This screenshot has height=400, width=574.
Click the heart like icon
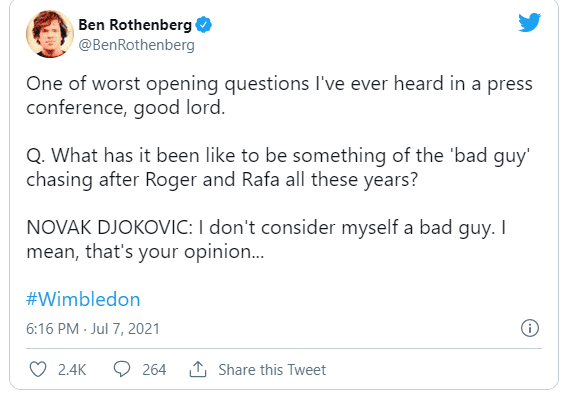pos(38,369)
